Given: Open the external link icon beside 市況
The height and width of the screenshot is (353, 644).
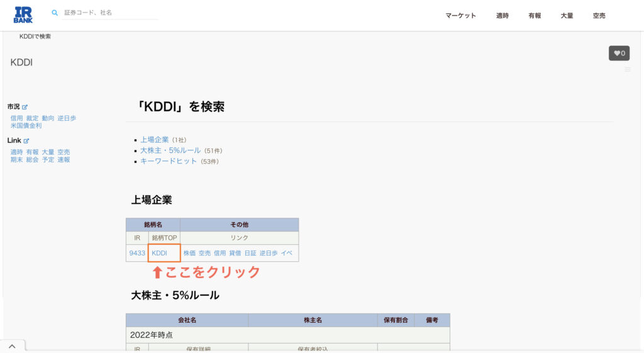Looking at the screenshot, I should point(25,107).
